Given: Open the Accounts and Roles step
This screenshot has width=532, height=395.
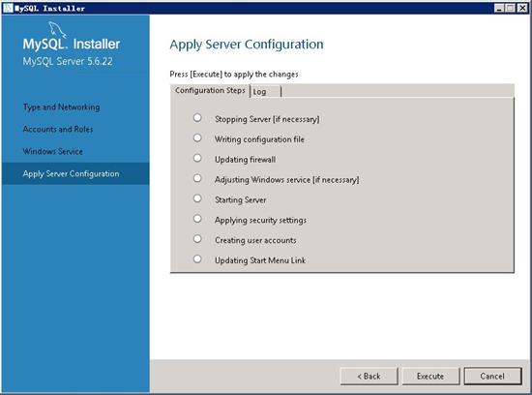Looking at the screenshot, I should point(58,129).
